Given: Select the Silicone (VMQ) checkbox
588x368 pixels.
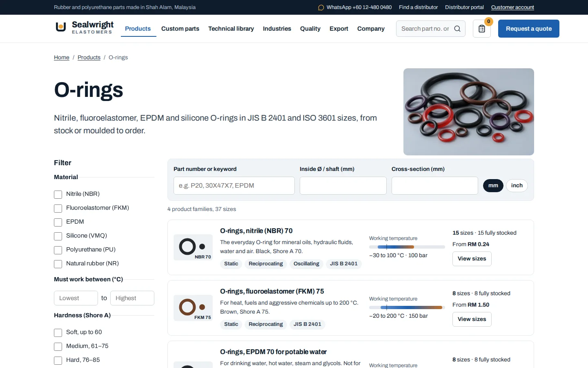Looking at the screenshot, I should (58, 236).
